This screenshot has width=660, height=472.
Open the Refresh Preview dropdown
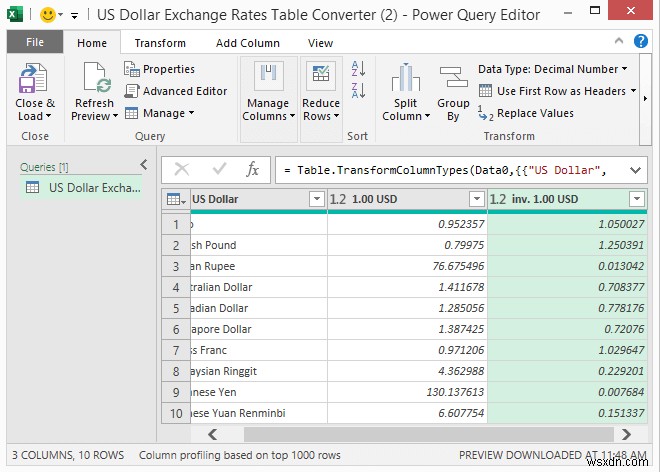[x=115, y=116]
